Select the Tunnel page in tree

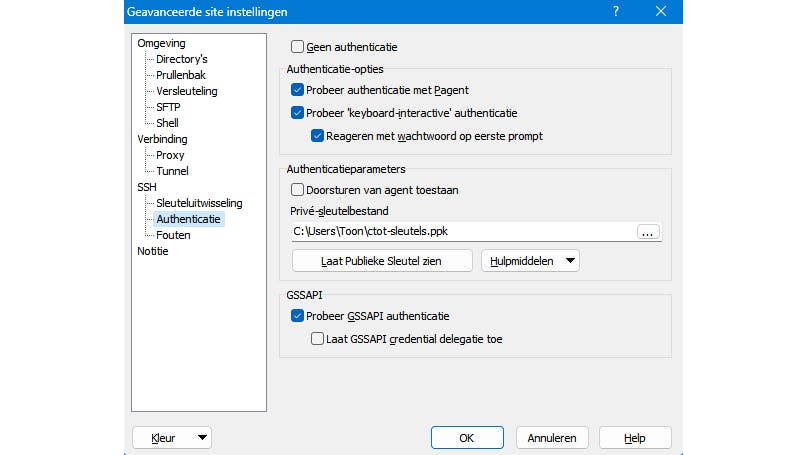pyautogui.click(x=172, y=171)
